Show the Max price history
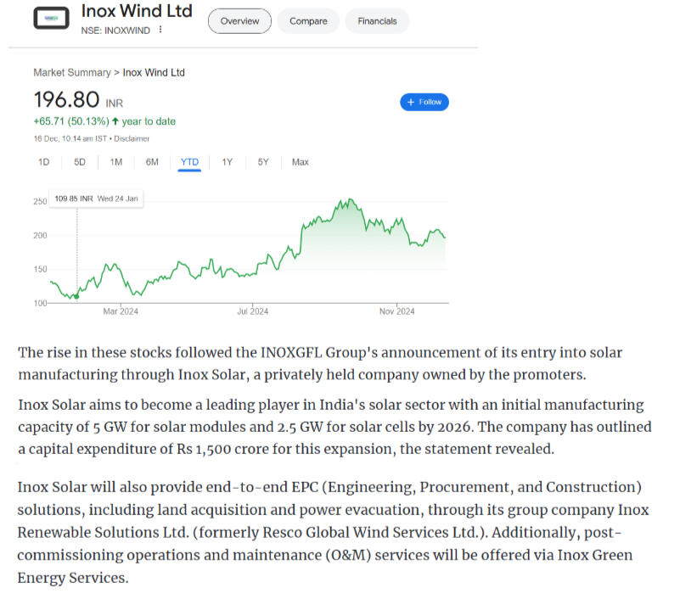The image size is (680, 616). tap(300, 162)
